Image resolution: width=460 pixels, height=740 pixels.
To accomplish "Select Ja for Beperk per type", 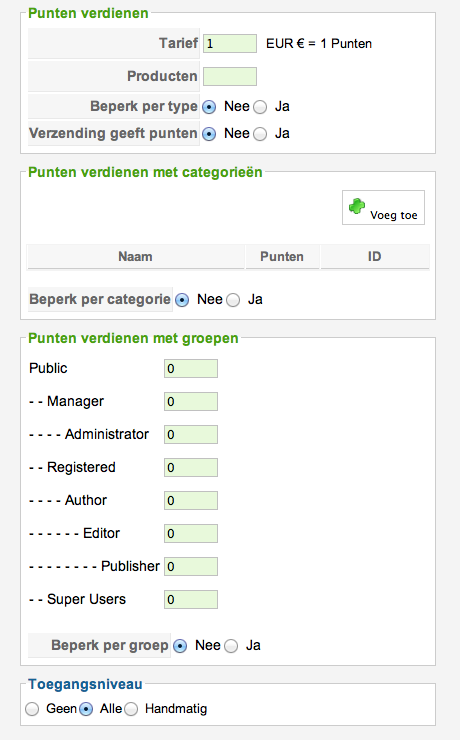I will tap(260, 107).
